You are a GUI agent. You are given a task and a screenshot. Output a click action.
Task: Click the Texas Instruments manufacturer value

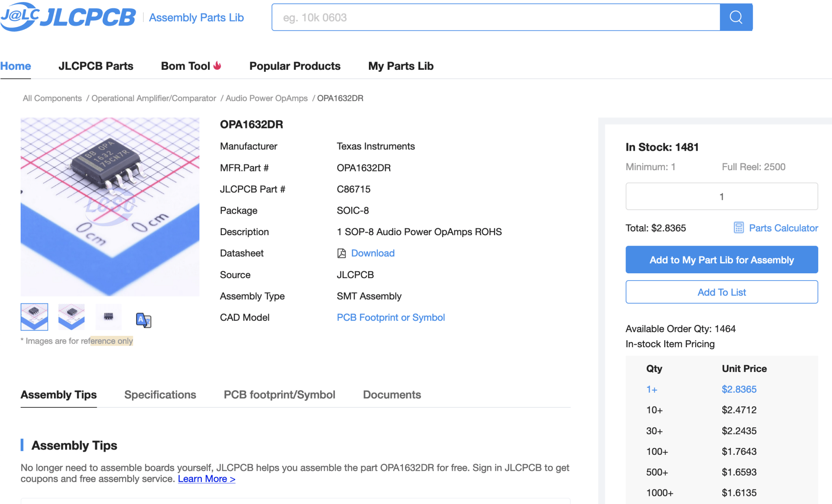click(376, 146)
